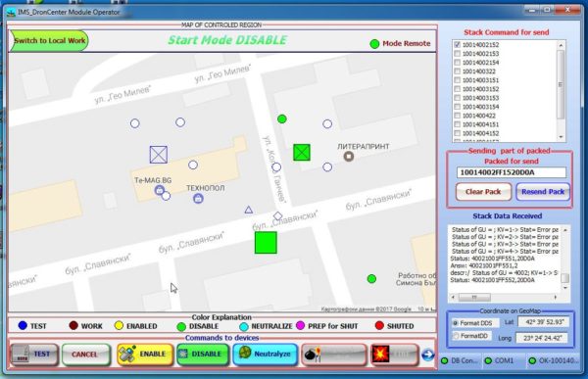Click 'Answ: 40021001FF551,2' log line
The image size is (588, 379).
click(x=484, y=265)
